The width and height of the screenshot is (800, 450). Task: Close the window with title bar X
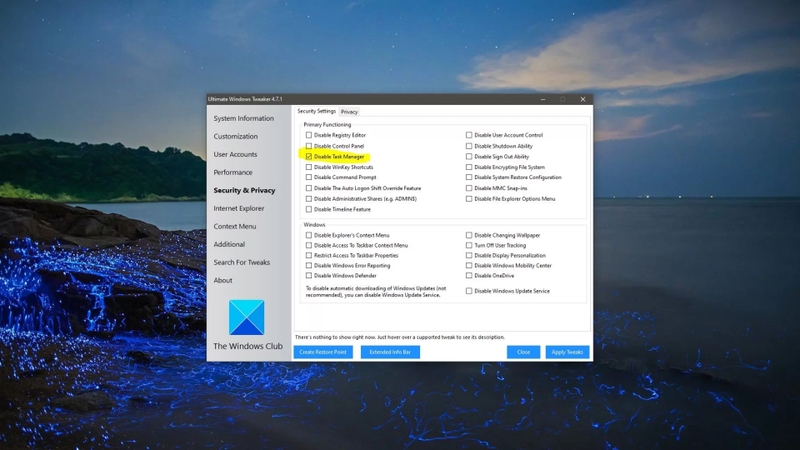tap(583, 99)
